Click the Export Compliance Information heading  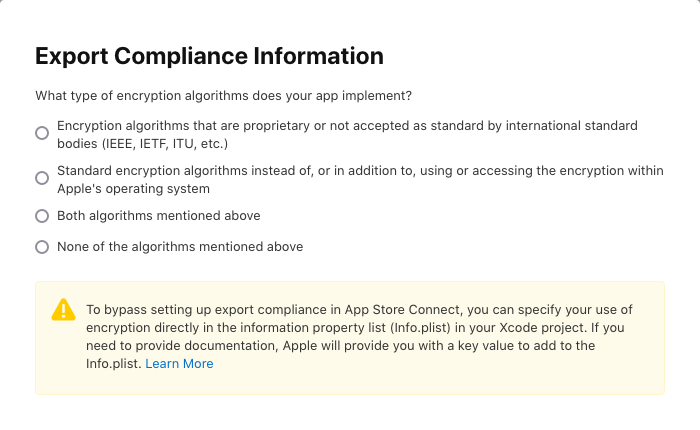[x=209, y=56]
